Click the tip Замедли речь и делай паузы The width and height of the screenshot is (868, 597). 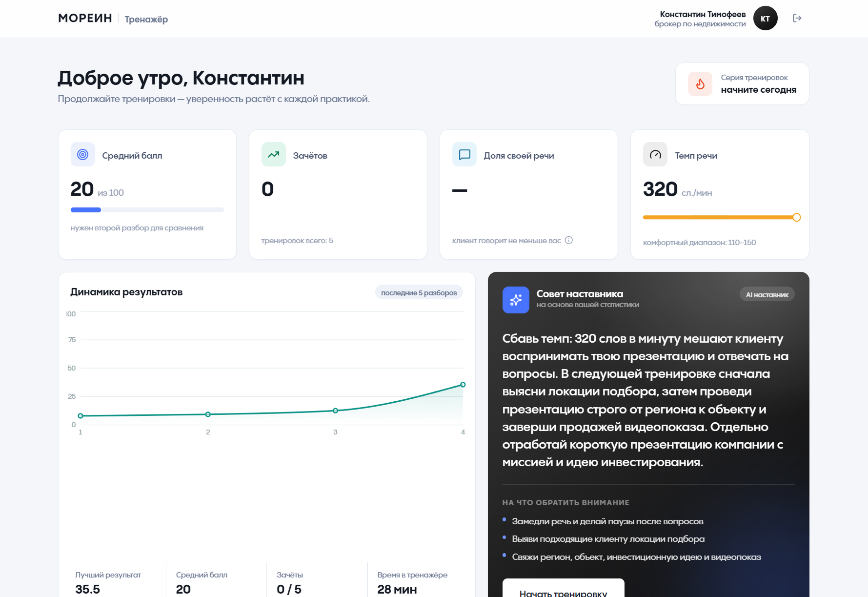(x=607, y=521)
